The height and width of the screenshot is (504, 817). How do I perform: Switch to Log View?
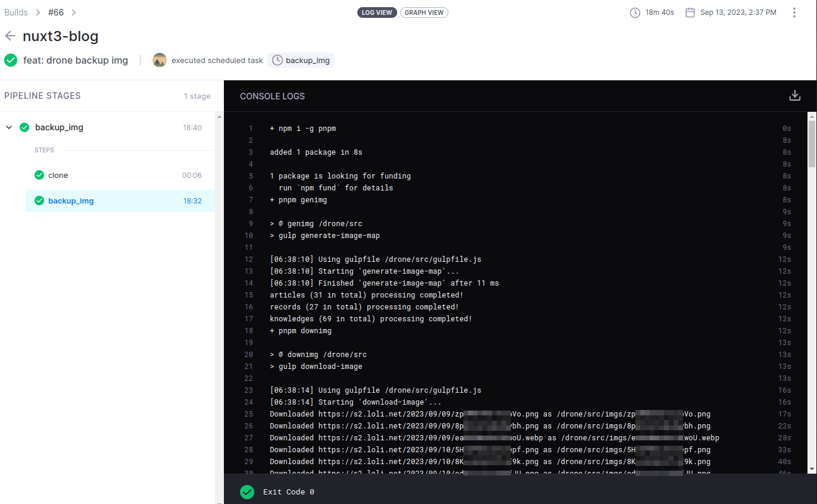(377, 12)
